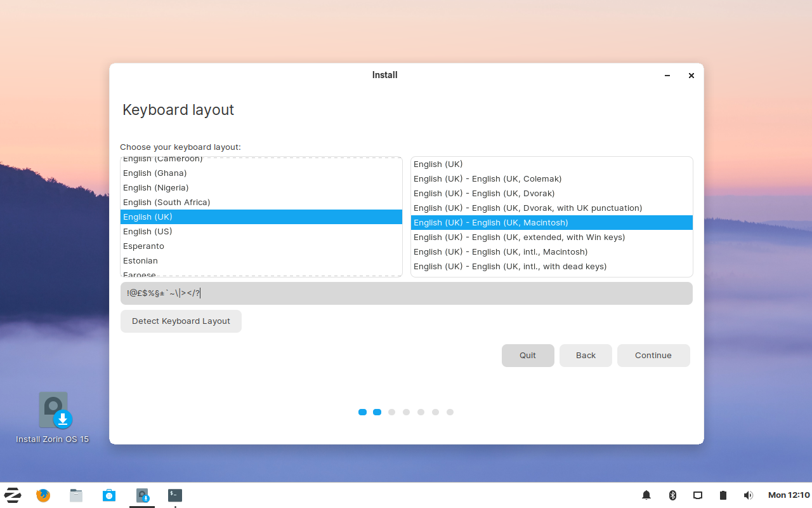Screen dimensions: 812x508
Task: Launch Firefox from the taskbar
Action: [43, 495]
